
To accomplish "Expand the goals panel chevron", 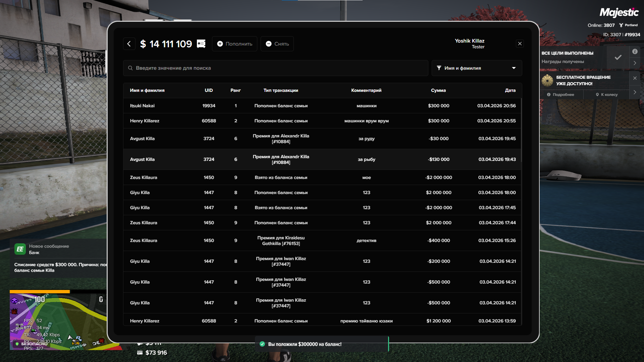I will [635, 63].
